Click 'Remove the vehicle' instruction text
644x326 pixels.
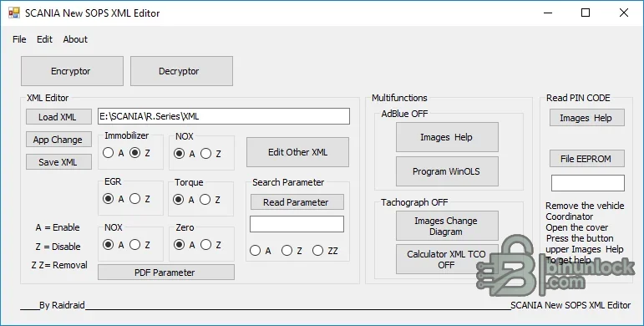pyautogui.click(x=585, y=206)
